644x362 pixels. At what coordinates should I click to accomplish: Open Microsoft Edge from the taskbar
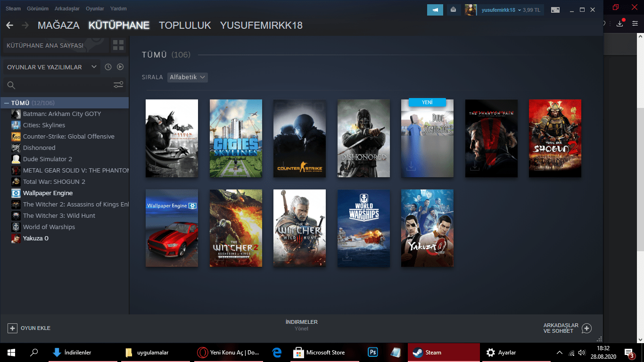[x=277, y=352]
